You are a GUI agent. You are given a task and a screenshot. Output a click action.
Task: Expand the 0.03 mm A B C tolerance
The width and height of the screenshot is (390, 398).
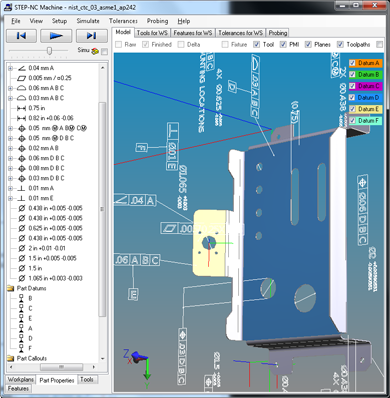tap(10, 98)
